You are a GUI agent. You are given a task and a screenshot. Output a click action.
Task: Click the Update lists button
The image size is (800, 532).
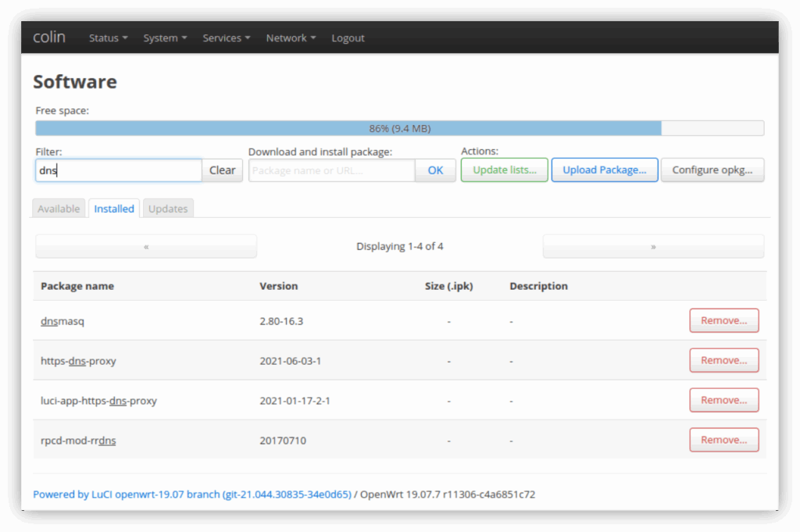tap(504, 170)
